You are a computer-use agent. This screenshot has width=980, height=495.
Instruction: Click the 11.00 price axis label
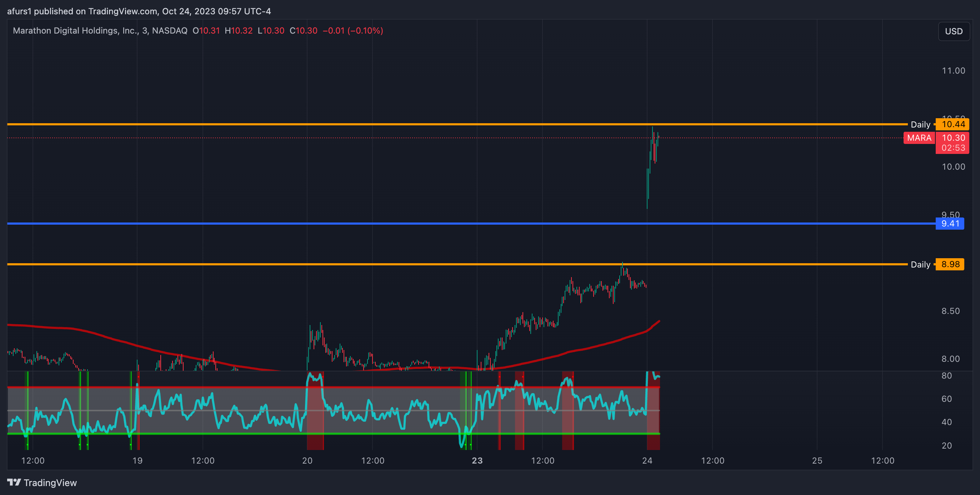tap(953, 70)
